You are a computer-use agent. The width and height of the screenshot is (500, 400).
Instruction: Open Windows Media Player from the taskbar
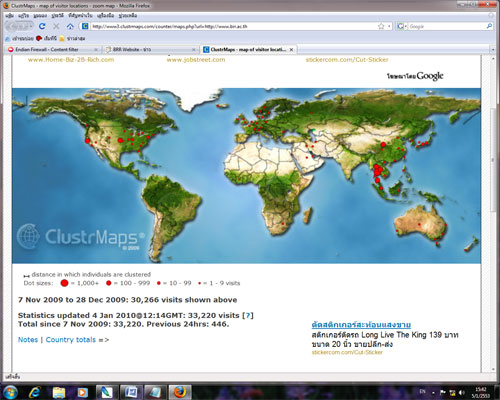coord(82,392)
